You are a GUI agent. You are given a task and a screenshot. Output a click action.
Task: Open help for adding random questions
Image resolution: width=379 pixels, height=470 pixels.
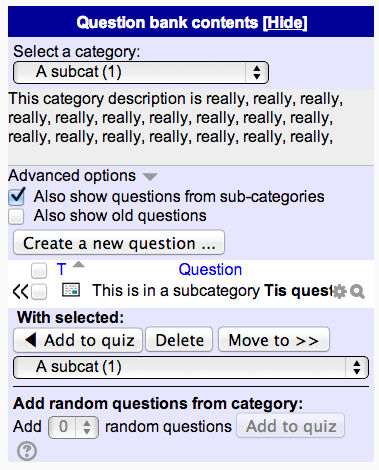click(27, 451)
